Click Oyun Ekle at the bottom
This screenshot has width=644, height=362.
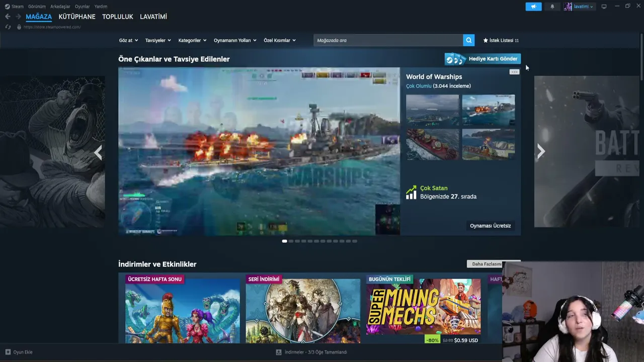(x=23, y=352)
